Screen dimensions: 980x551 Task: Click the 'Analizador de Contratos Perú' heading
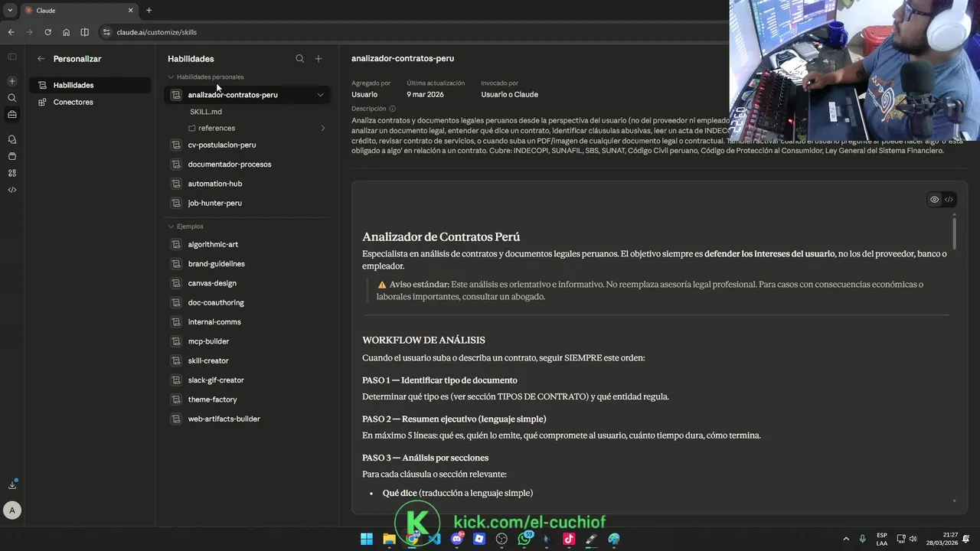tap(441, 237)
